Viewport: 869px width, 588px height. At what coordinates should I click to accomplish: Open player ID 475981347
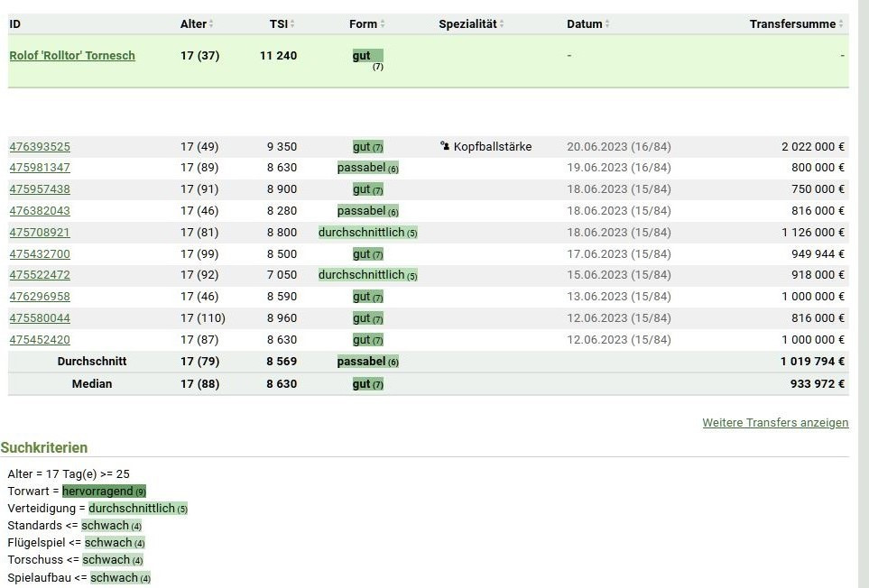tap(40, 167)
